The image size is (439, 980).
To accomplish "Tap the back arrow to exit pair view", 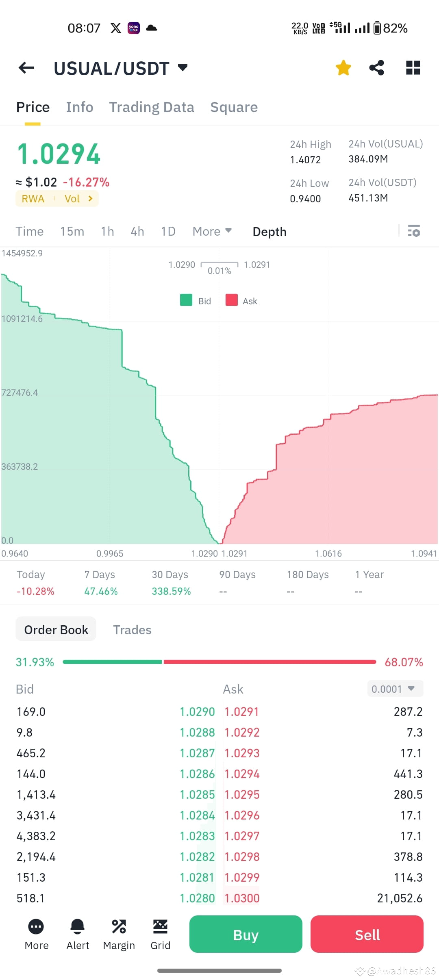I will pyautogui.click(x=26, y=68).
